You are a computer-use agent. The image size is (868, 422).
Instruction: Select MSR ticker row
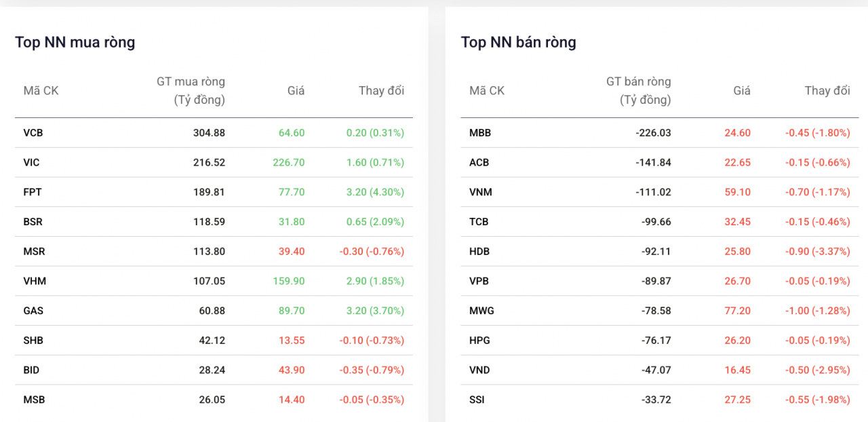click(x=214, y=252)
